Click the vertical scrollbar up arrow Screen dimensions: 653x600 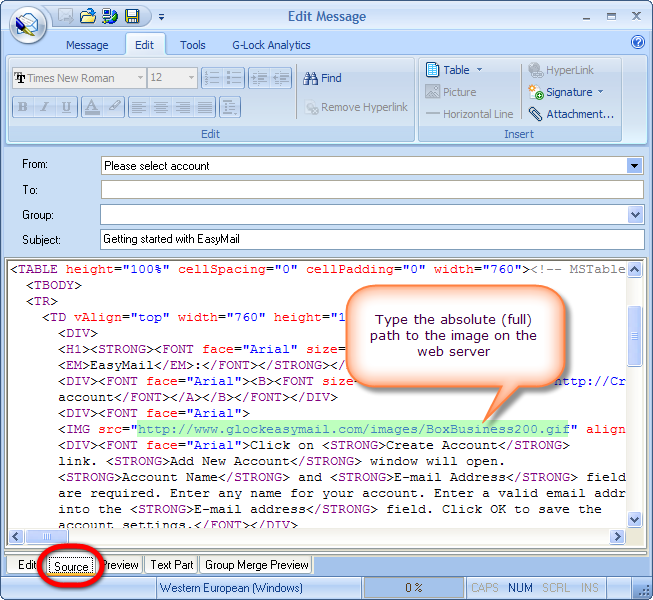pyautogui.click(x=634, y=270)
